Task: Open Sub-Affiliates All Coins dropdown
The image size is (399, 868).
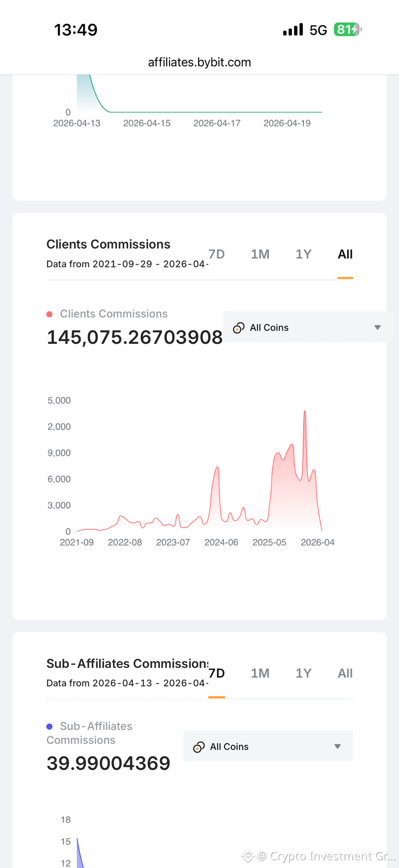Action: tap(268, 746)
